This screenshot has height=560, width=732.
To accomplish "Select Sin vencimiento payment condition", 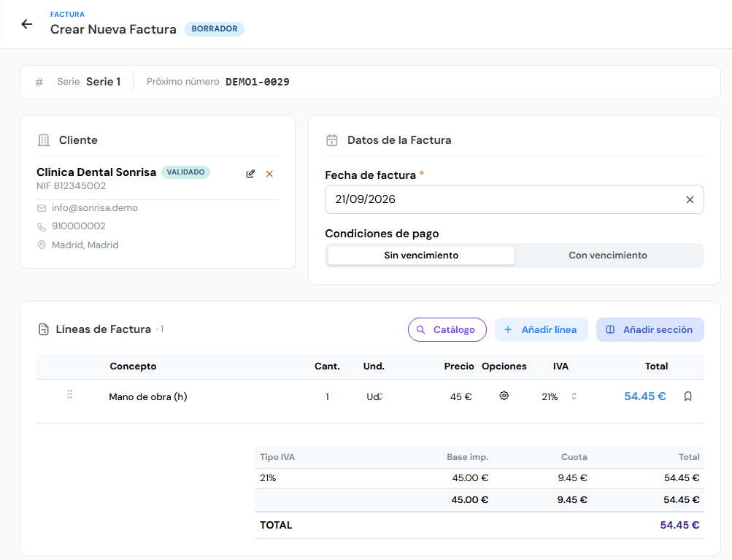I will tap(421, 256).
